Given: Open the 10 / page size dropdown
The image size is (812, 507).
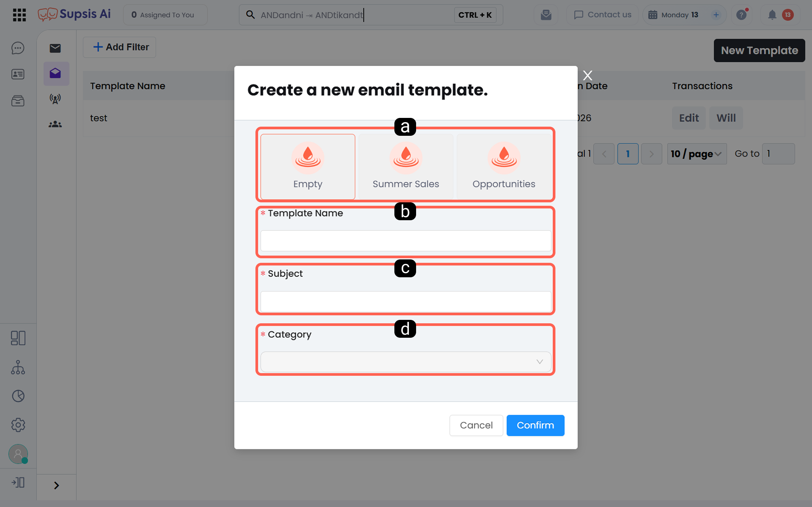Looking at the screenshot, I should pyautogui.click(x=697, y=154).
